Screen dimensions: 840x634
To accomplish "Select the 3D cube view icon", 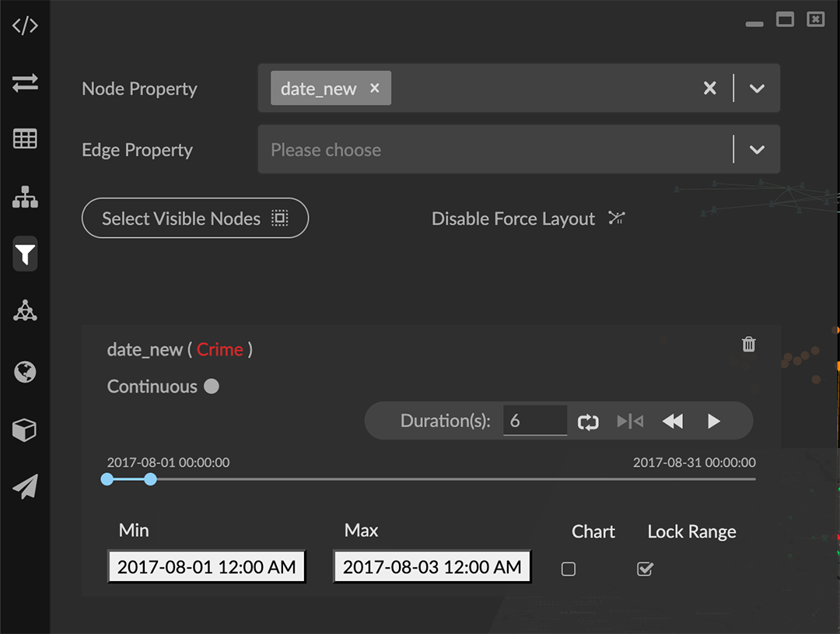I will click(24, 429).
